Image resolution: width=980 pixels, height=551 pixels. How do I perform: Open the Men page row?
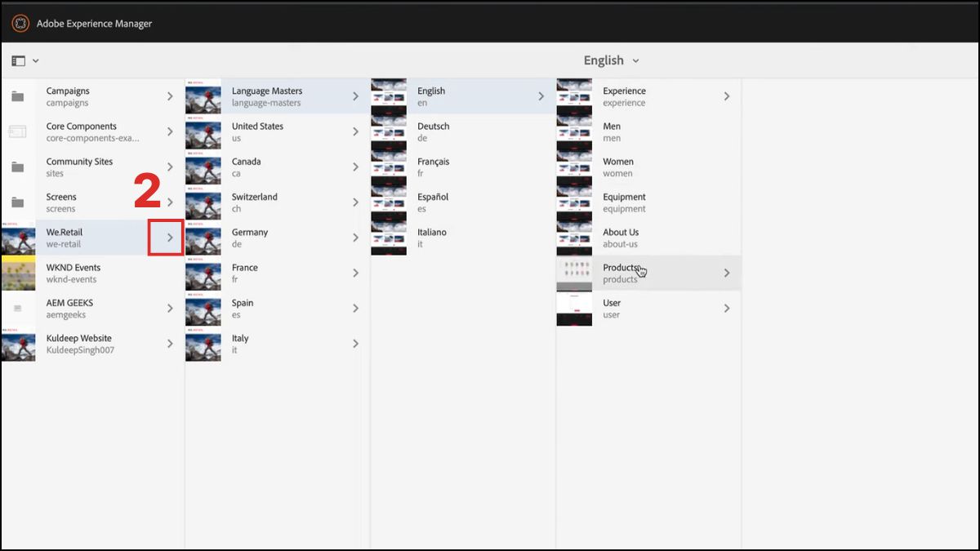(x=648, y=131)
